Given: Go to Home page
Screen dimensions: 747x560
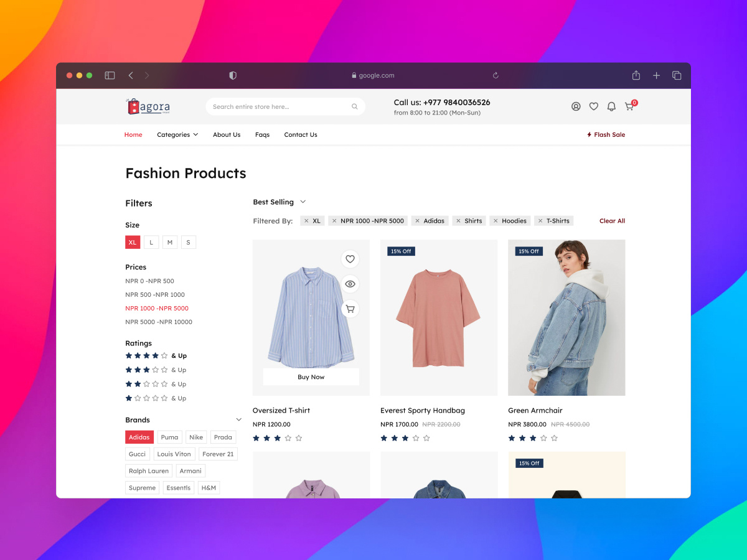Looking at the screenshot, I should (133, 135).
